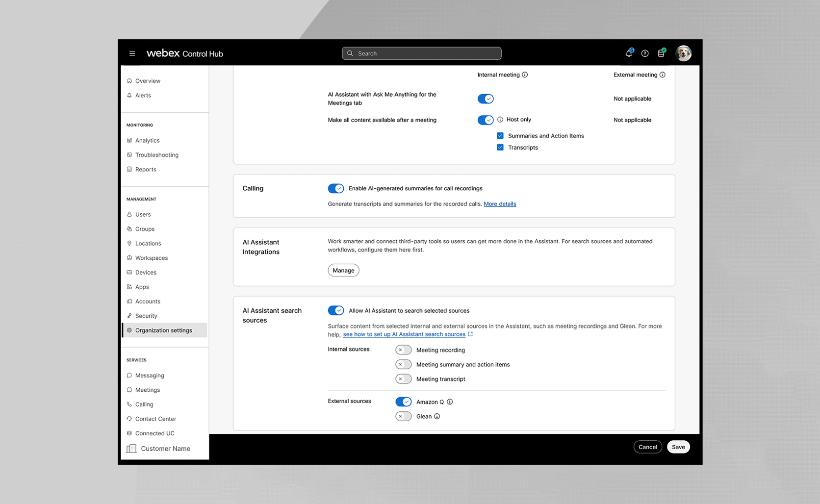Open the user profile avatar

click(x=683, y=53)
